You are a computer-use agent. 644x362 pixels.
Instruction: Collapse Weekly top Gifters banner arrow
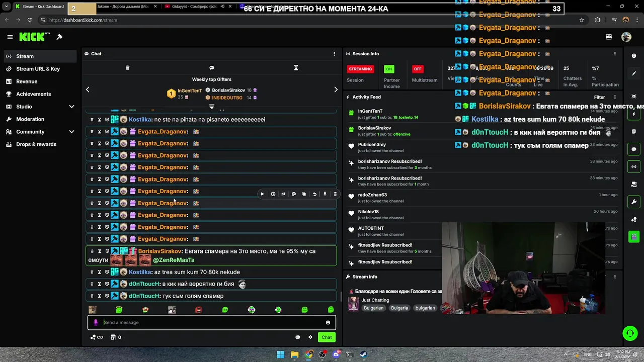(x=212, y=107)
